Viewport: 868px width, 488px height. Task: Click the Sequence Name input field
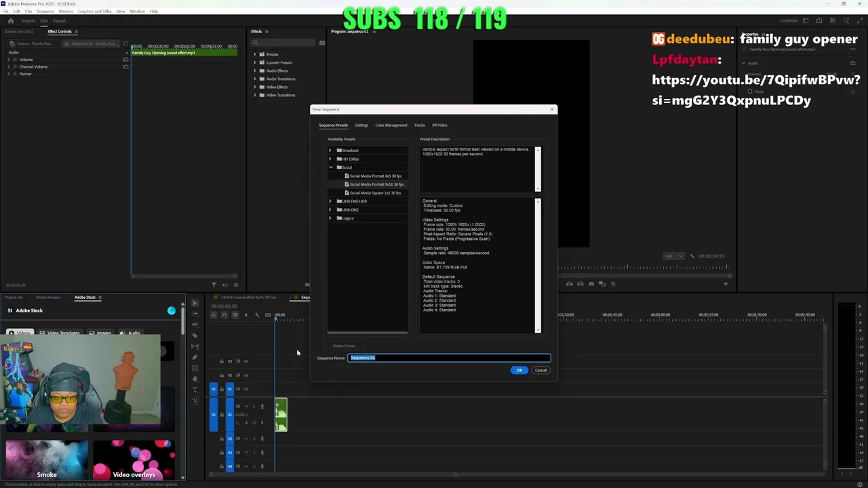[x=449, y=358]
